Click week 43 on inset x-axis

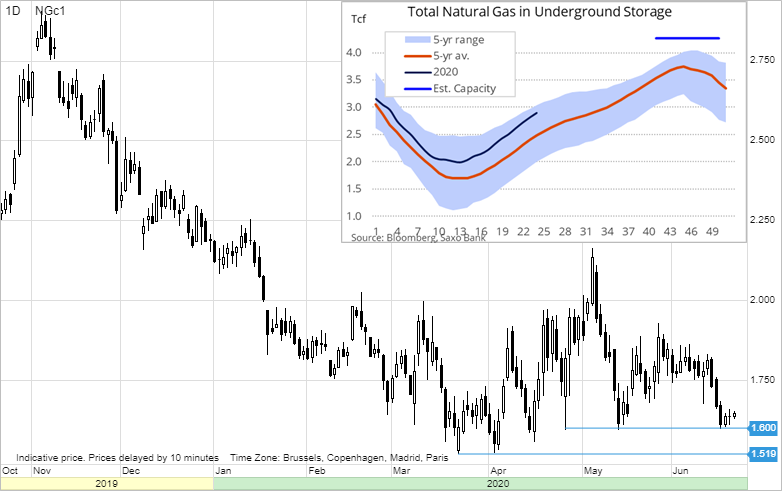[x=670, y=231]
